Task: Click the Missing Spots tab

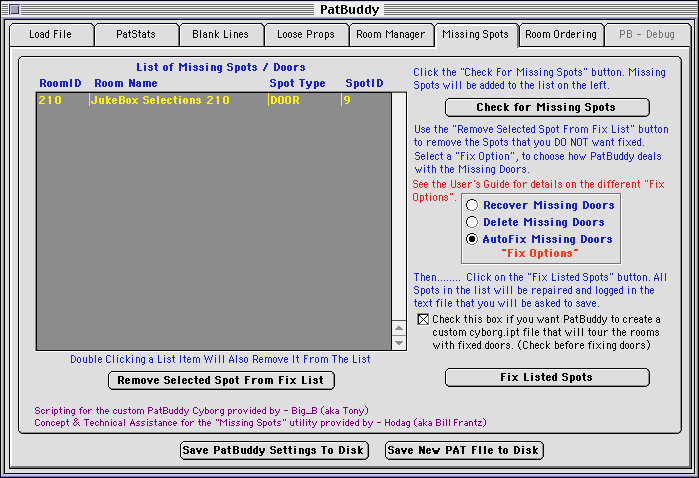Action: (476, 35)
